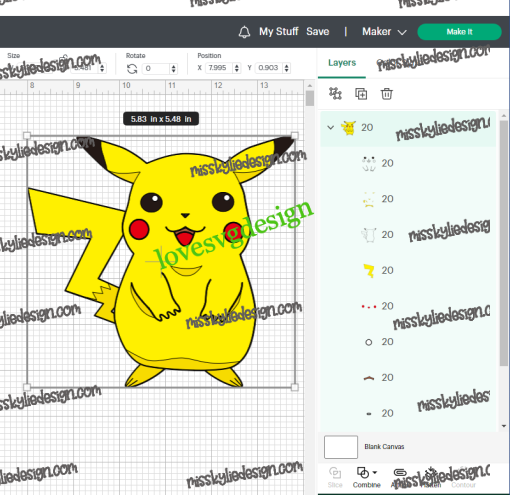Click the Make It button
Image resolution: width=510 pixels, height=495 pixels.
click(459, 32)
